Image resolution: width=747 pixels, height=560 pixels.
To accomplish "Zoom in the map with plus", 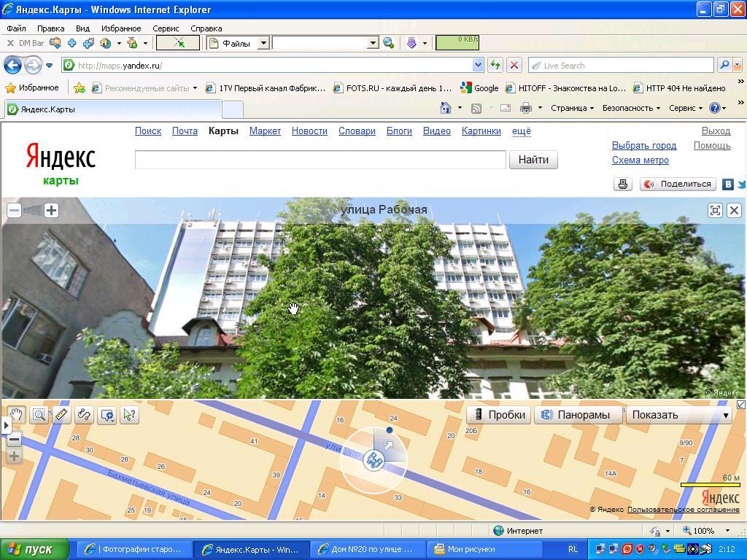I will point(15,456).
